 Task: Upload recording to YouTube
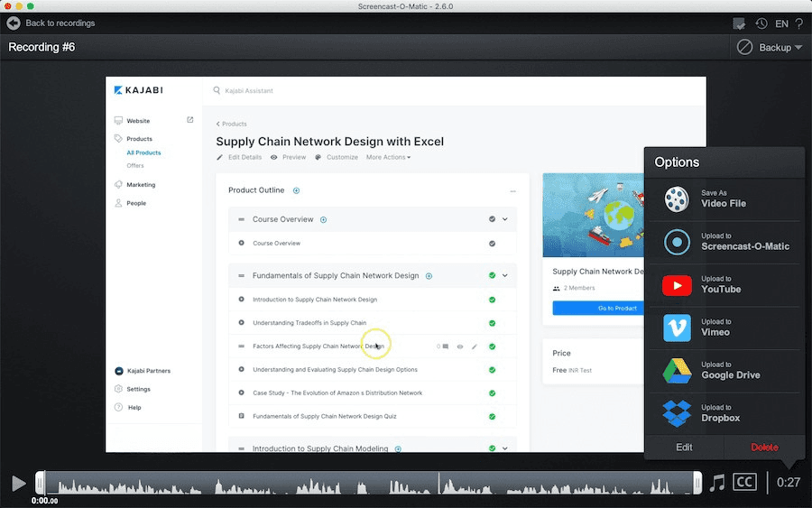[x=724, y=285]
